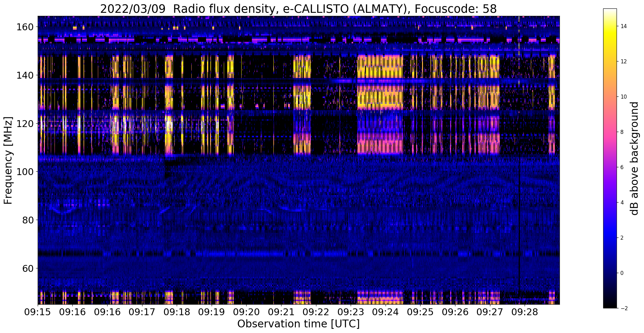The width and height of the screenshot is (644, 333).
Task: Click the 09:19 time tick label
Action: (212, 312)
